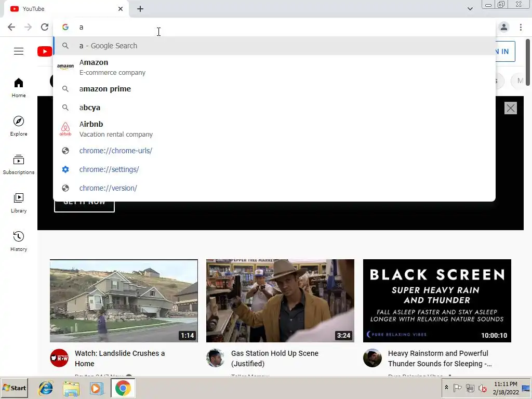Reload the page with the refresh icon
Screen dimensions: 532x399
[45, 27]
